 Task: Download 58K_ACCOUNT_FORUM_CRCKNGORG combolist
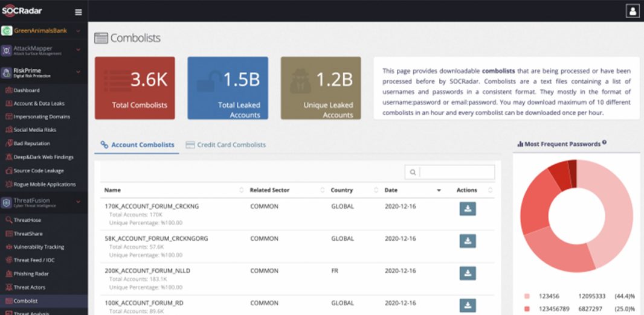click(x=468, y=241)
